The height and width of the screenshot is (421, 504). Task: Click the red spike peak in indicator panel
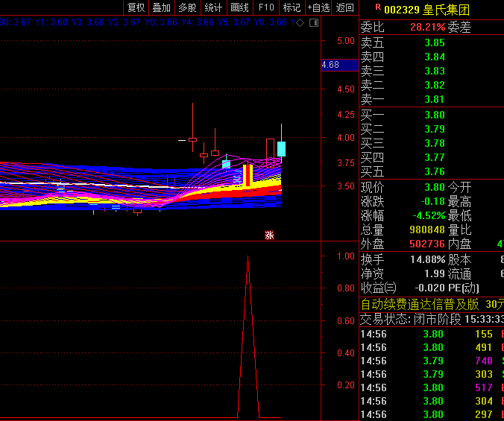(x=248, y=257)
